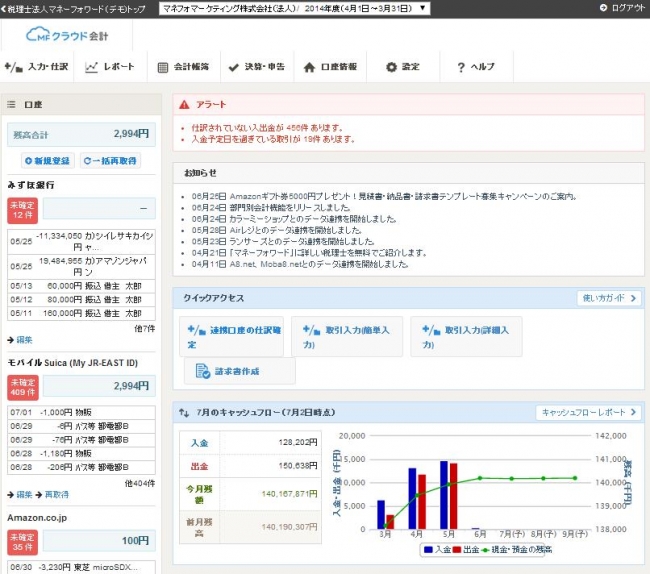Image resolution: width=650 pixels, height=574 pixels.
Task: Click the 設定 gear icon
Action: (391, 67)
